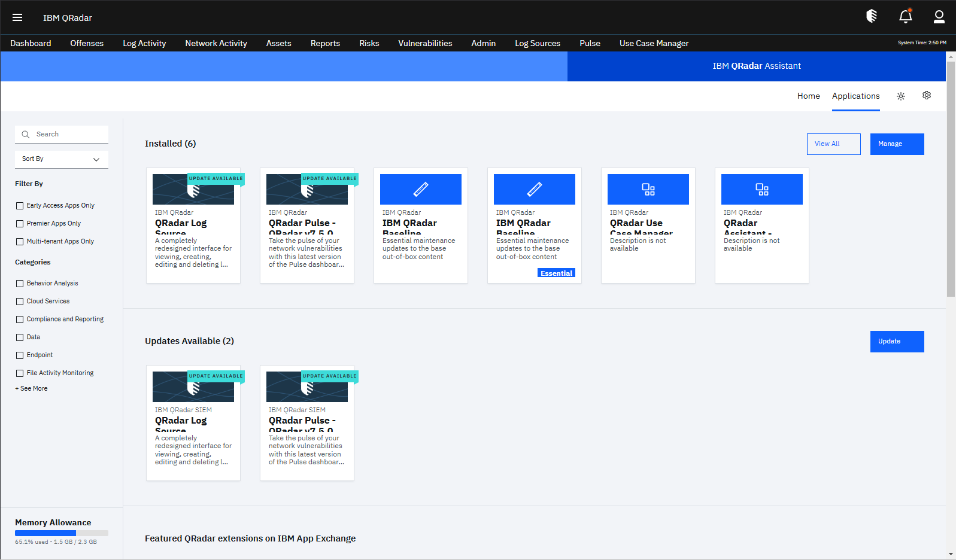Viewport: 956px width, 560px height.
Task: Click the Essential tag on Baseline card
Action: click(x=556, y=273)
